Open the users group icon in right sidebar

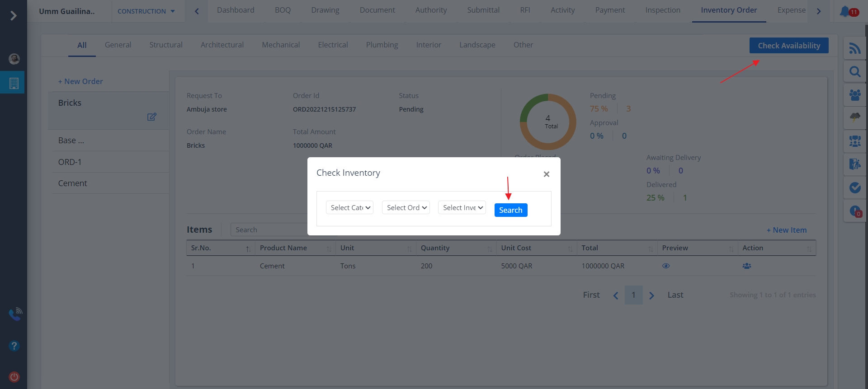coord(854,95)
